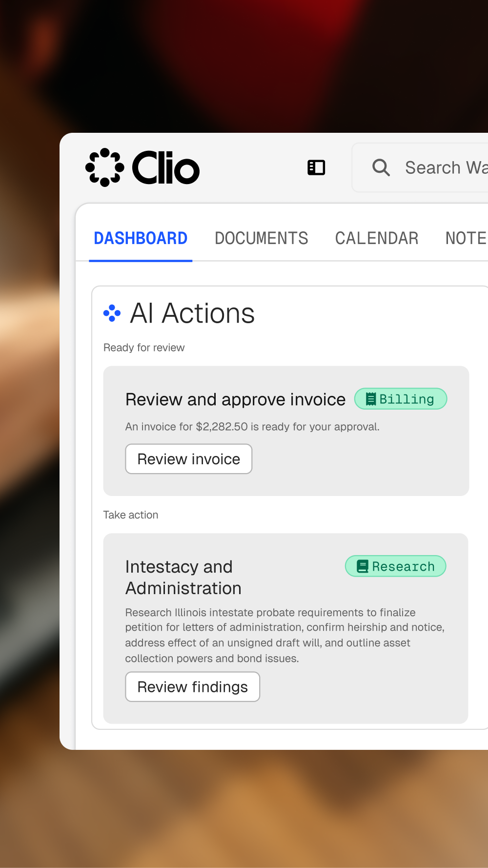
Task: Click the AI Actions heading
Action: pyautogui.click(x=192, y=313)
